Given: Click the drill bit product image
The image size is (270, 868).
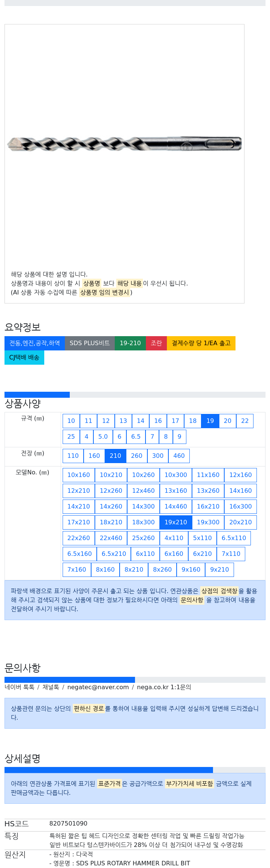Looking at the screenshot, I should 124,144.
